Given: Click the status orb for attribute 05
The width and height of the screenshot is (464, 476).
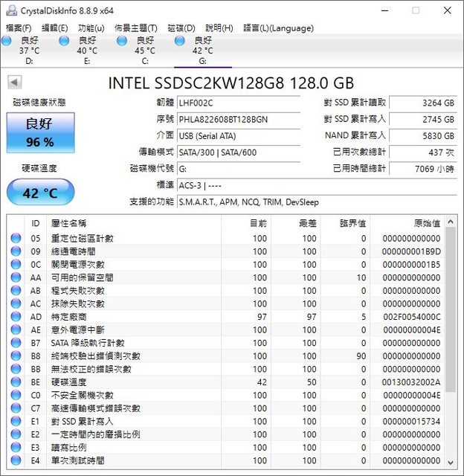Looking at the screenshot, I should coord(16,239).
